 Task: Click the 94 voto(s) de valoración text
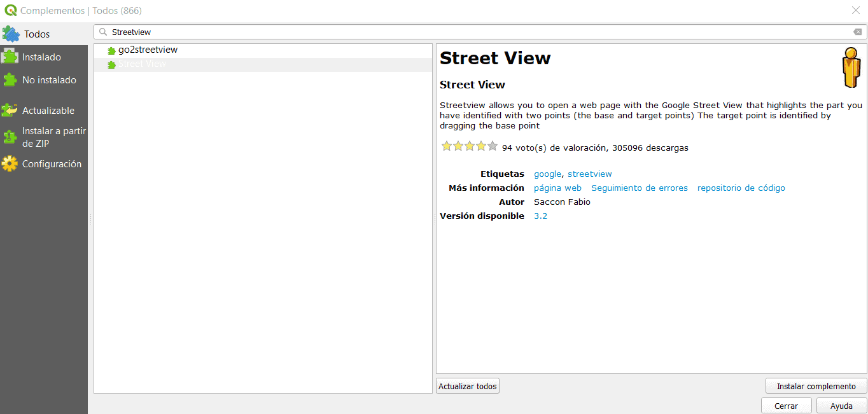(554, 148)
